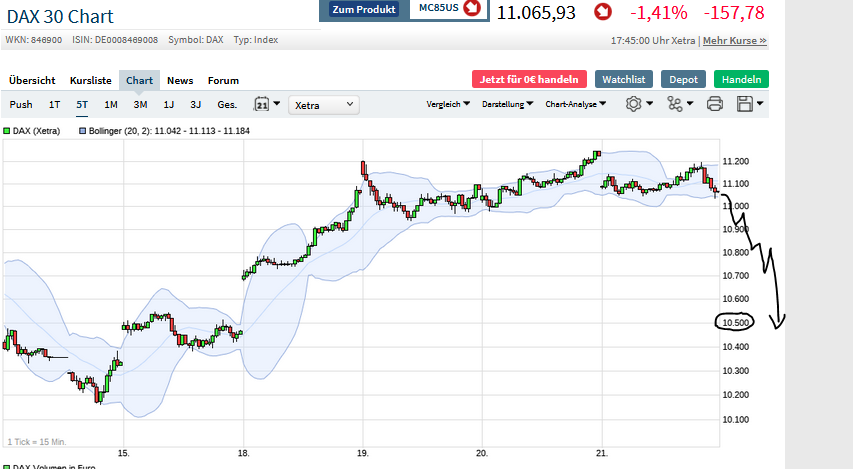The image size is (853, 469).
Task: Open the calendar date range icon
Action: 263,104
